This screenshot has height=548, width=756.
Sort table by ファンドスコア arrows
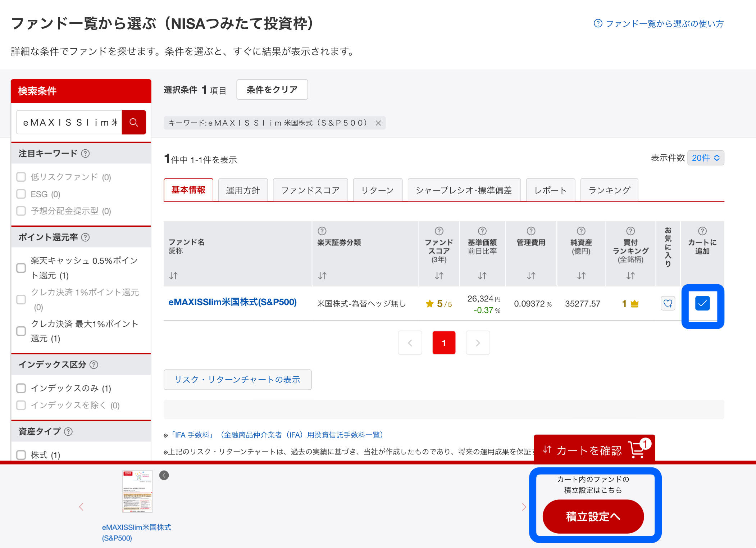click(439, 276)
